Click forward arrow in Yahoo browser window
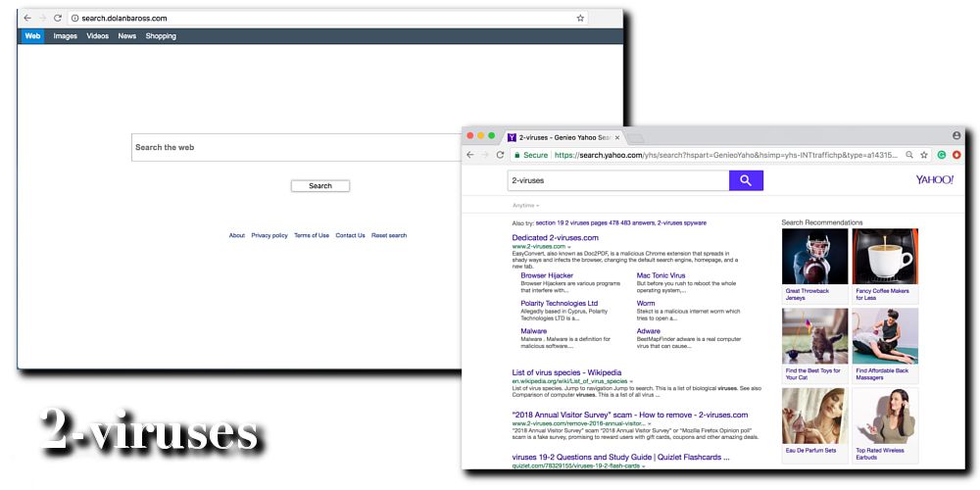Image resolution: width=980 pixels, height=490 pixels. [x=485, y=155]
